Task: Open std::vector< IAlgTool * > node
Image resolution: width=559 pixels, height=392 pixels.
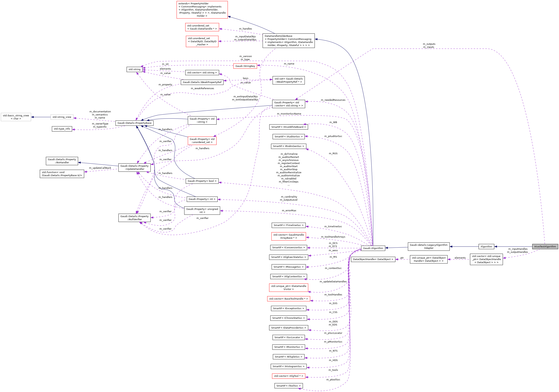Action: [288, 376]
